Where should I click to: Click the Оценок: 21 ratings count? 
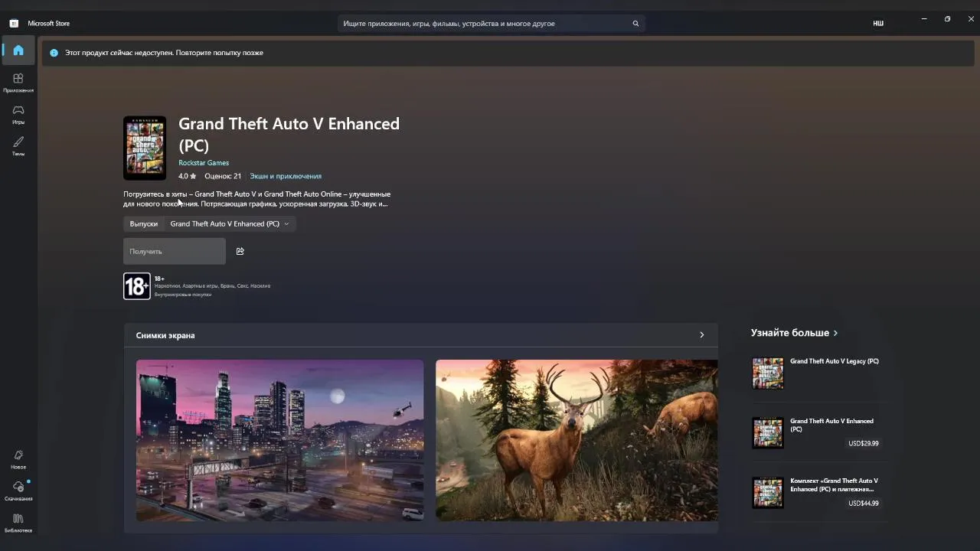pos(223,176)
